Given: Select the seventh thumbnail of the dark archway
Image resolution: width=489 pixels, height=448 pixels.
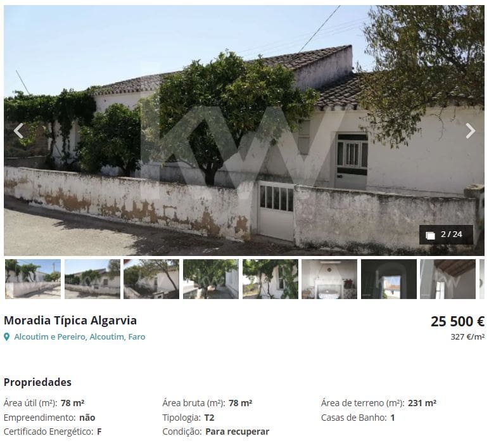Looking at the screenshot, I should 389,279.
